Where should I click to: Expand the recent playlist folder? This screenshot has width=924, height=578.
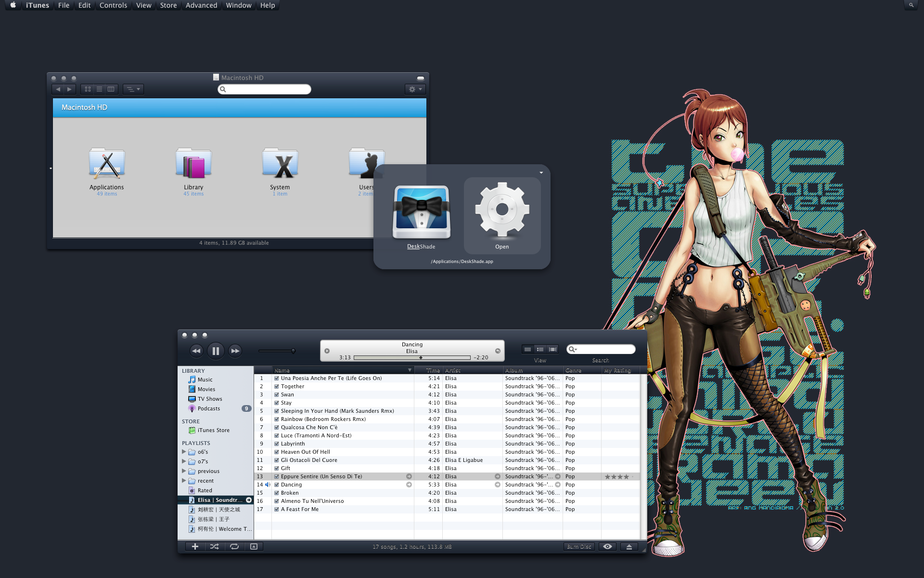pyautogui.click(x=184, y=481)
